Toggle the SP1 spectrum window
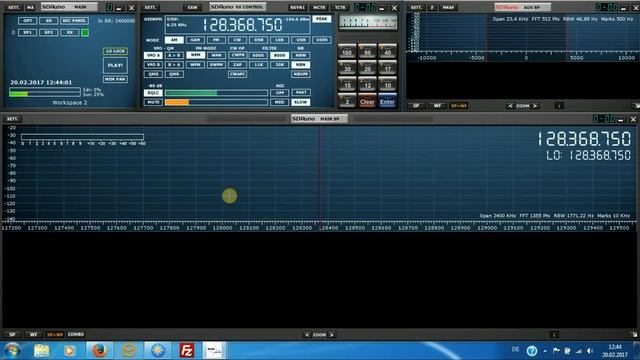Image resolution: width=640 pixels, height=360 pixels. pos(27,32)
